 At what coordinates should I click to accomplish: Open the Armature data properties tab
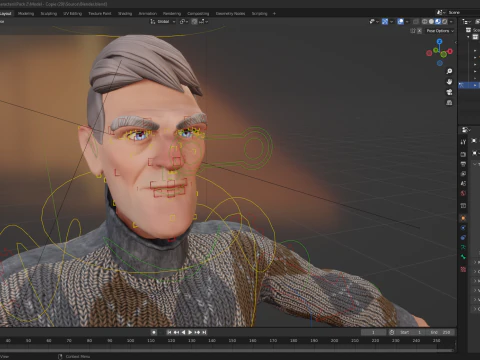(463, 247)
